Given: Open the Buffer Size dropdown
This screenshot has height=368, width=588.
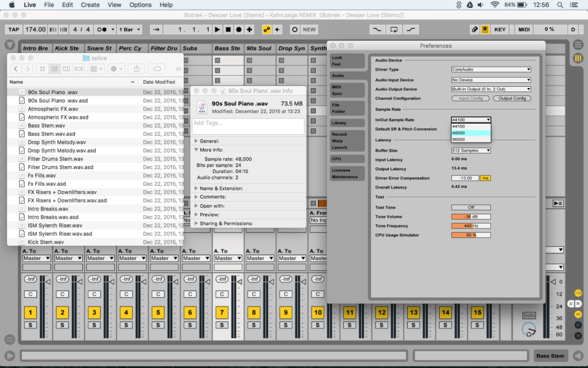Looking at the screenshot, I should coord(470,151).
